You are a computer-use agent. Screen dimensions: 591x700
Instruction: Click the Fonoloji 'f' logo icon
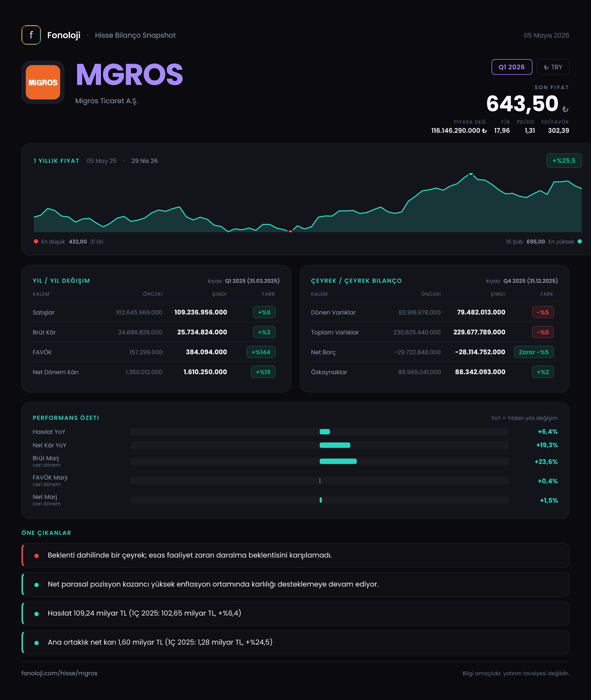[x=31, y=35]
